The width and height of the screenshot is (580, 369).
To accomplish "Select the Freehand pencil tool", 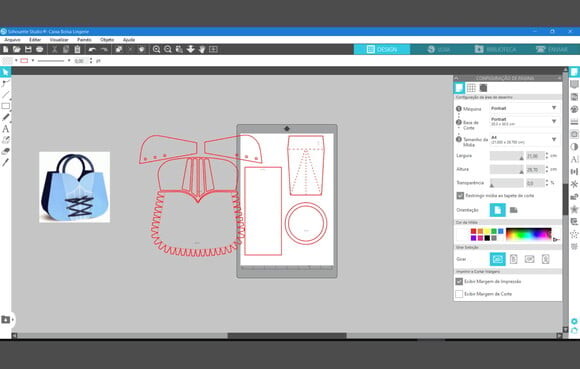I will 6,118.
